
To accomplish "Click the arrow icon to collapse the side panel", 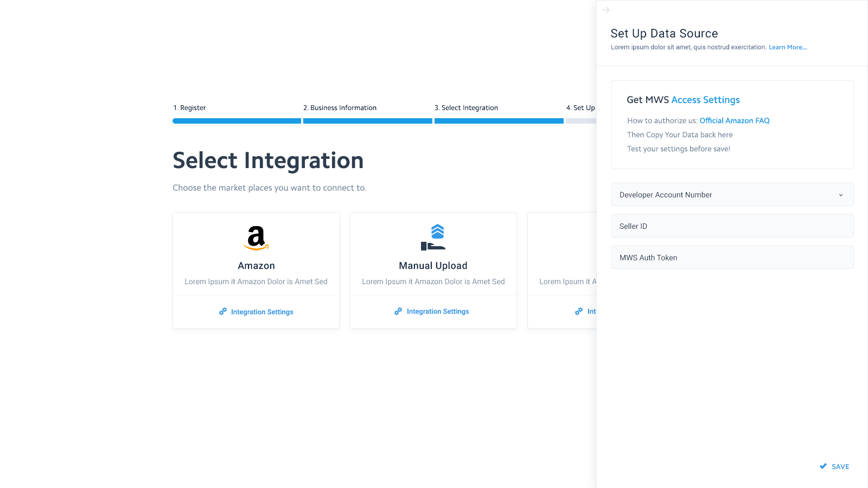I will coord(606,10).
